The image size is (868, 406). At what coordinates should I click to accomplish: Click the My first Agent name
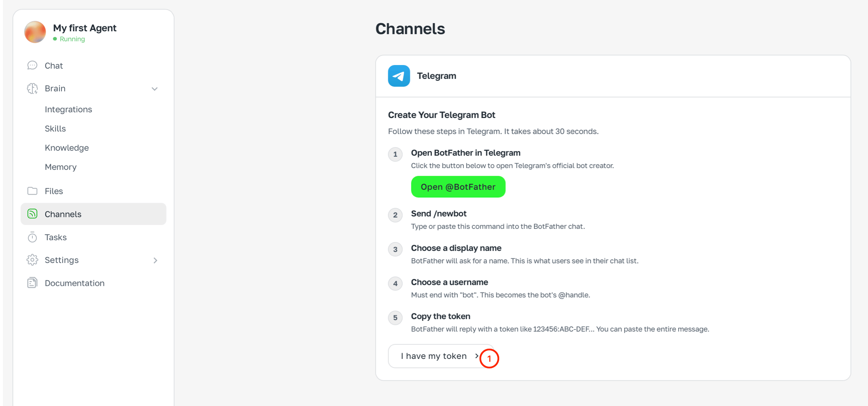pyautogui.click(x=84, y=28)
